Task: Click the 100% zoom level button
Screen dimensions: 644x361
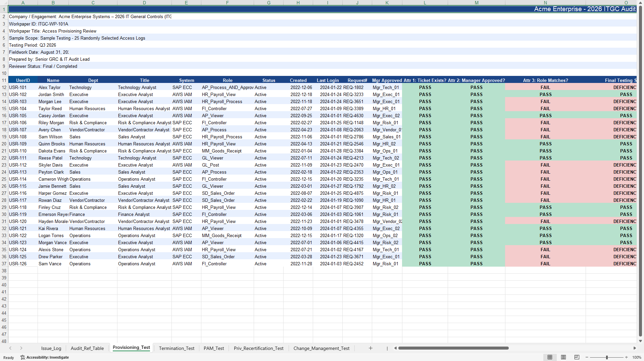Action: pos(637,357)
